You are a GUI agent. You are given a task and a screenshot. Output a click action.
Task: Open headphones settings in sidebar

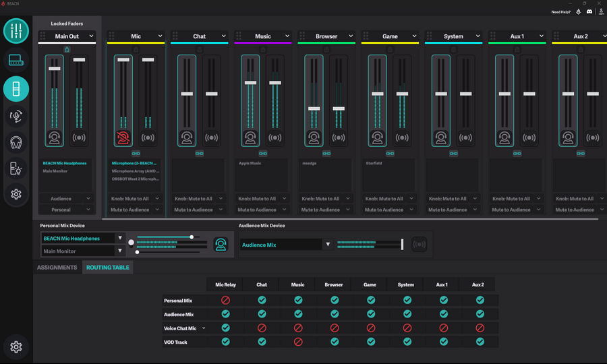click(16, 143)
